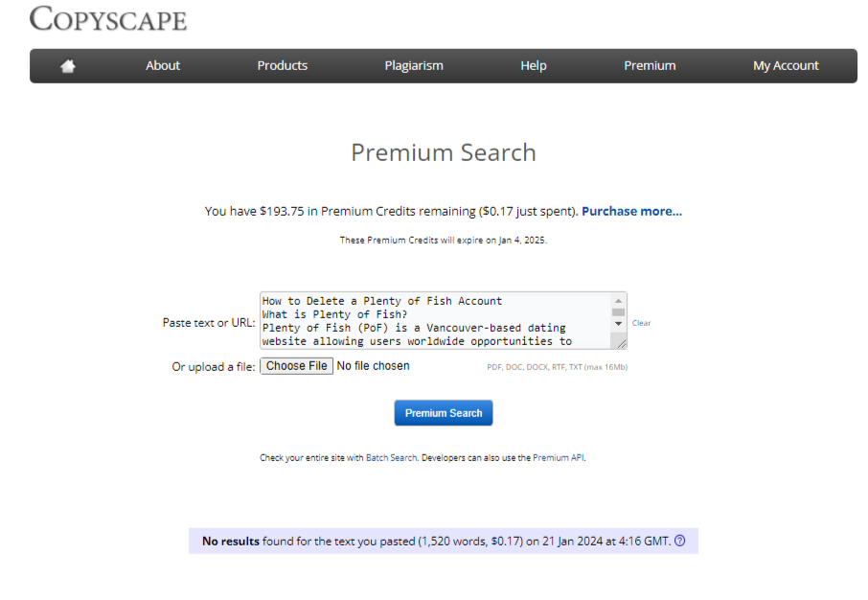This screenshot has width=868, height=600.
Task: Open the About menu
Action: tap(163, 65)
